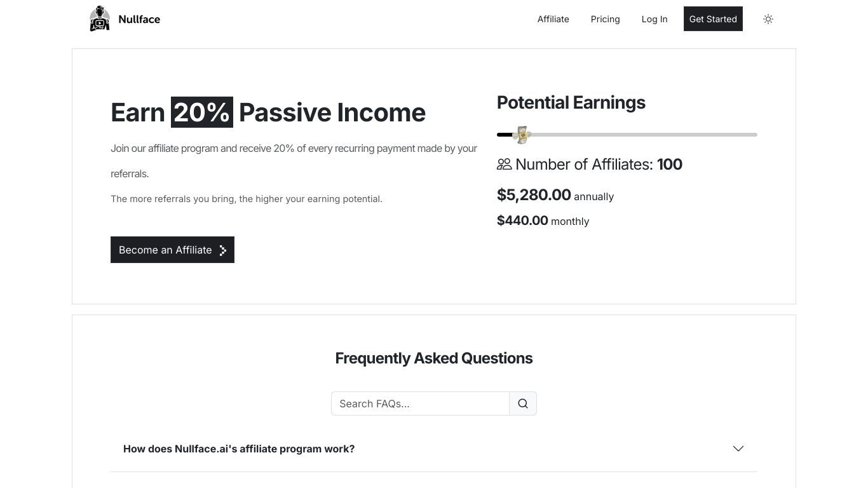Viewport: 868px width, 488px height.
Task: Click the Nullface brand name text
Action: pos(139,19)
